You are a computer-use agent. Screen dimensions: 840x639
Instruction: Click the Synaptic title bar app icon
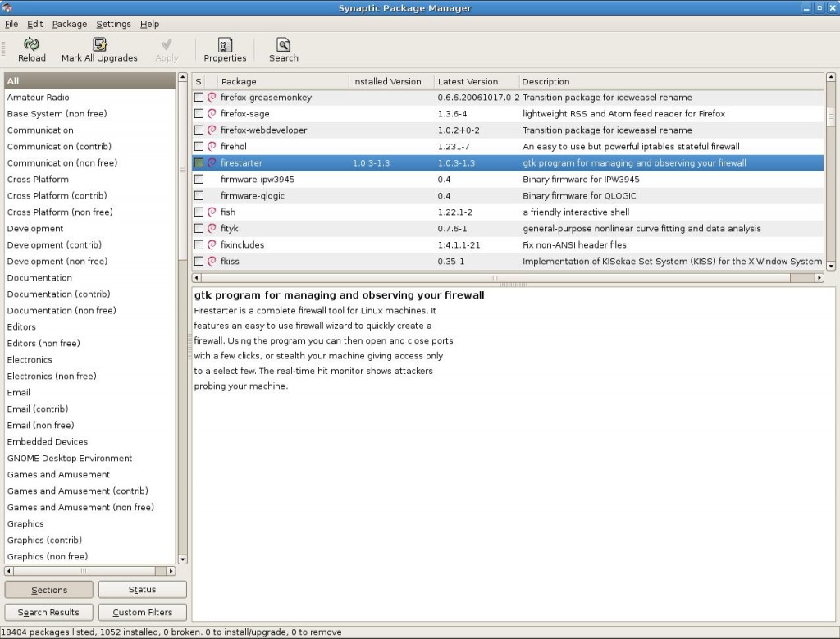[7, 7]
